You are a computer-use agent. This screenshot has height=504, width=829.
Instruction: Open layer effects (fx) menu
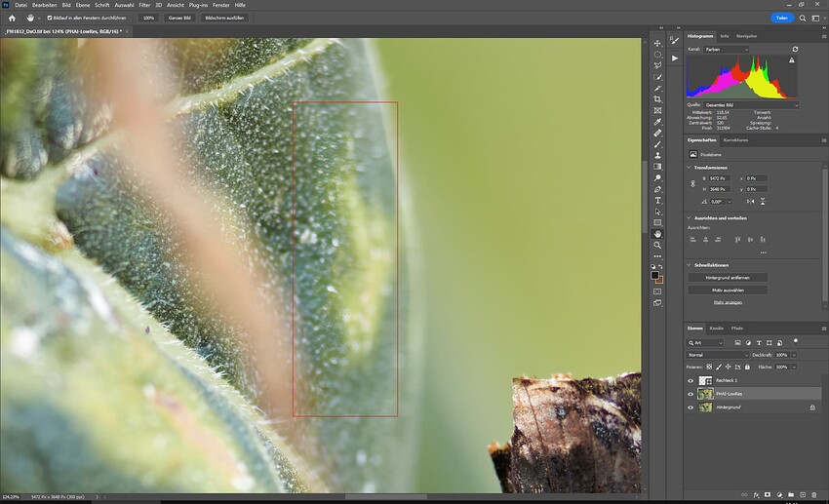coord(757,494)
